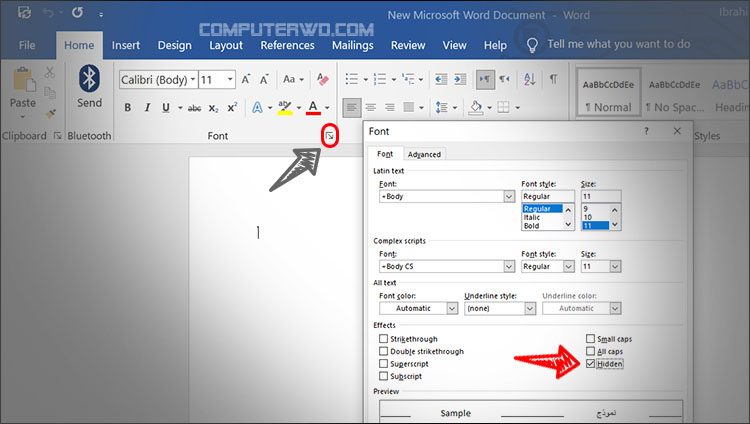The image size is (750, 424).
Task: Open the ribbon font size dropdown
Action: tap(230, 79)
